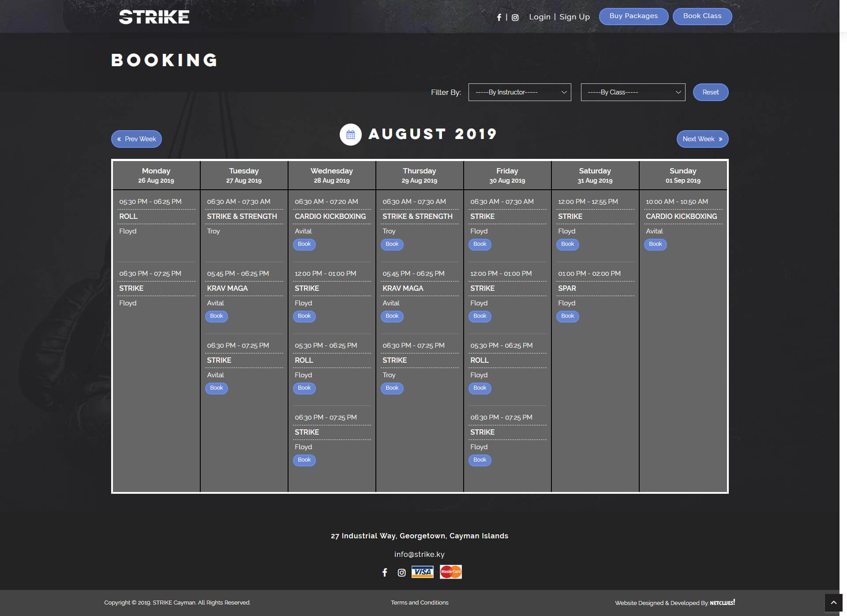Book Saturday 12:00 PM Strike class
847x616 pixels.
(x=568, y=244)
